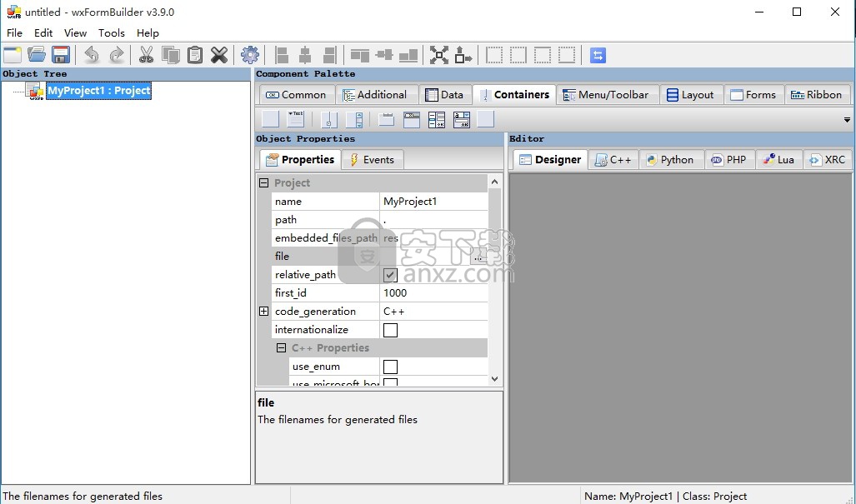Show the C++ editor tab
856x504 pixels.
(x=613, y=160)
